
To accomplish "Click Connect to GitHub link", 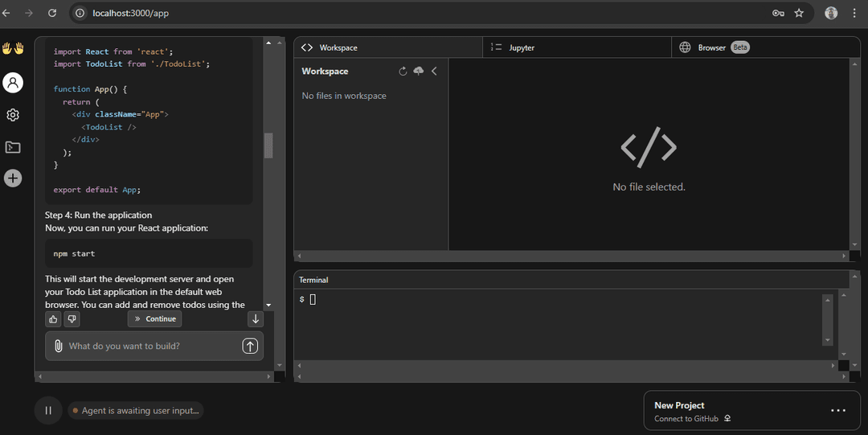I will click(692, 418).
